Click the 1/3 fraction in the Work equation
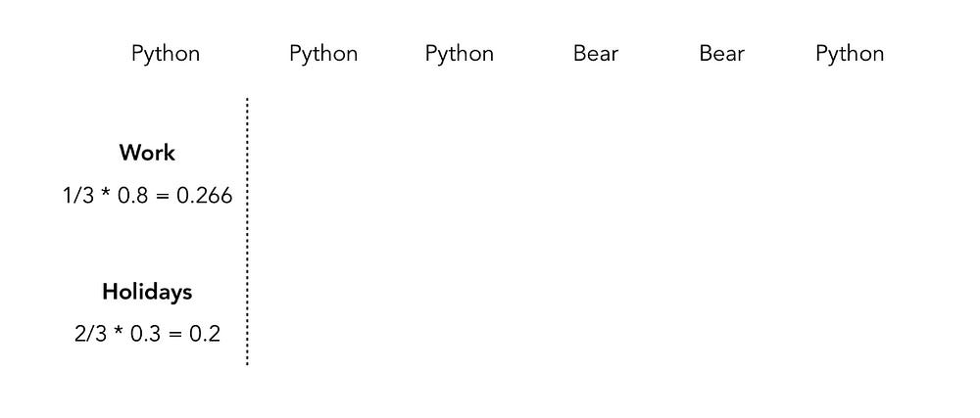 point(78,196)
